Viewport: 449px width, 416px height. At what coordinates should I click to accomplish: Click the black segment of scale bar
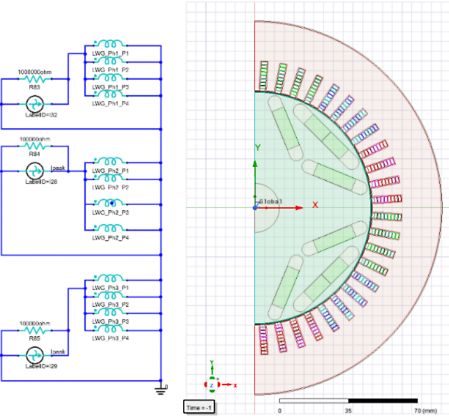(x=383, y=401)
